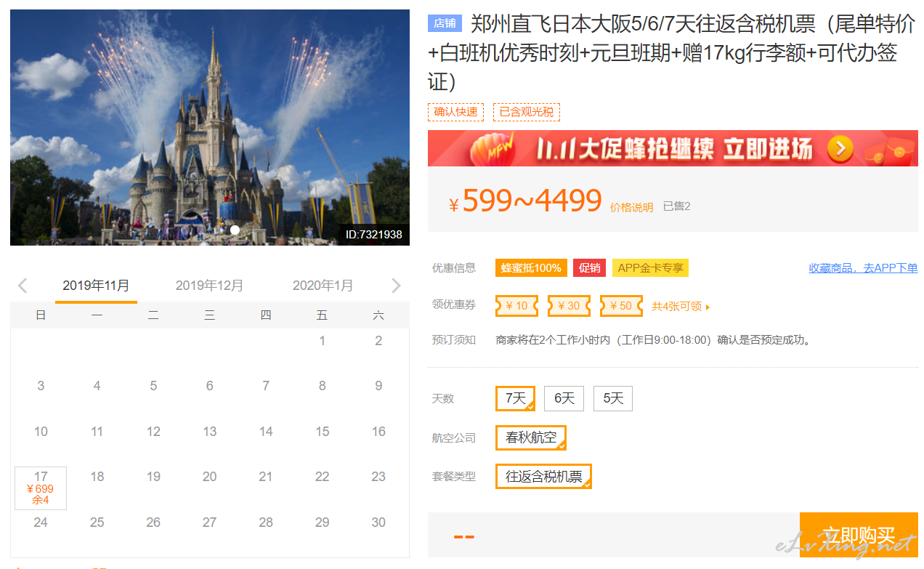Click the 已售2 sold count
Screen dimensions: 924x569
pos(677,206)
